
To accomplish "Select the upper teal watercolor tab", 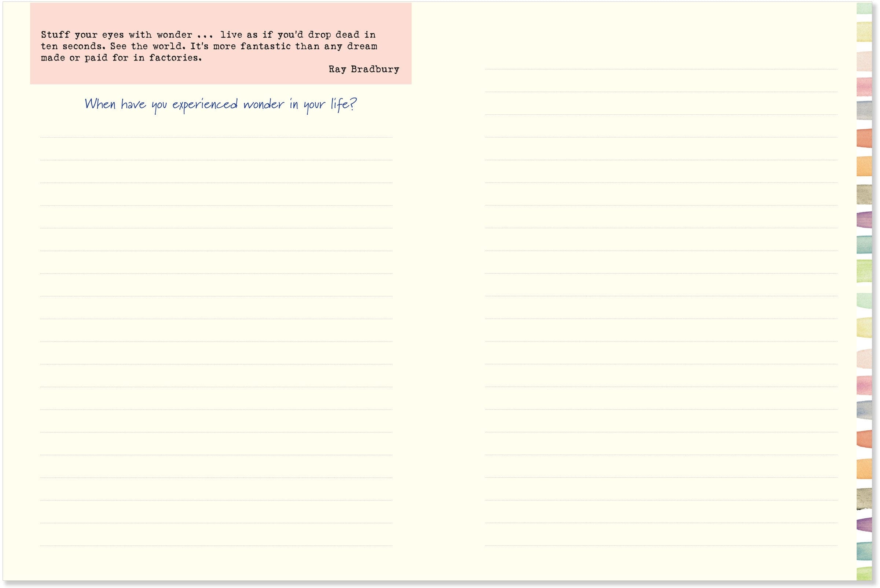I will coord(864,244).
